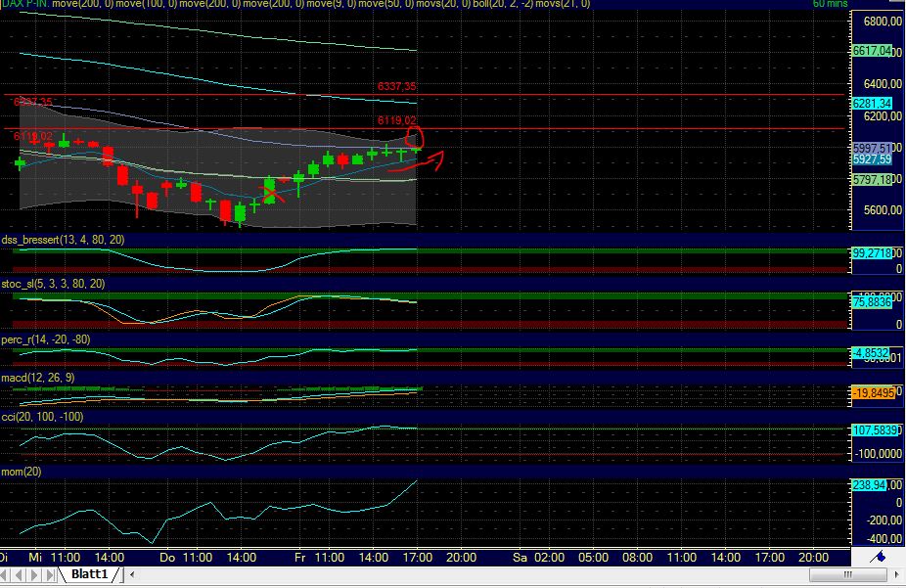Click the boll(20, 2, -2) header label

(x=503, y=4)
